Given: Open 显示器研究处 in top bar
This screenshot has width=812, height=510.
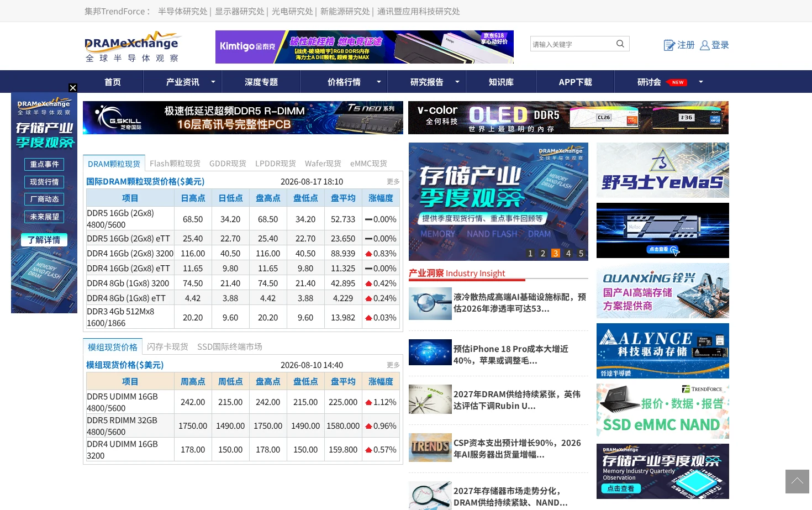Looking at the screenshot, I should click(x=240, y=11).
